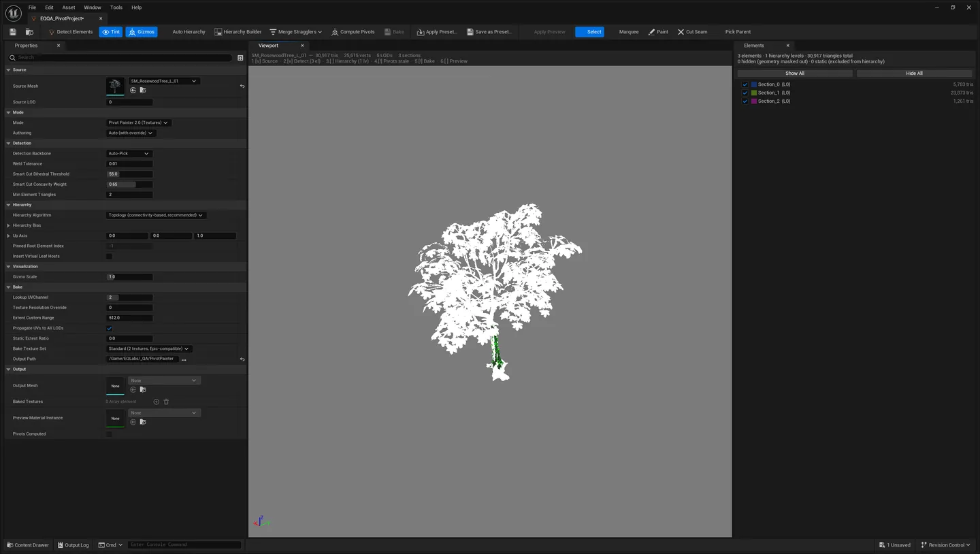Run Detect Elements from the toolbar
The width and height of the screenshot is (980, 554).
point(70,32)
